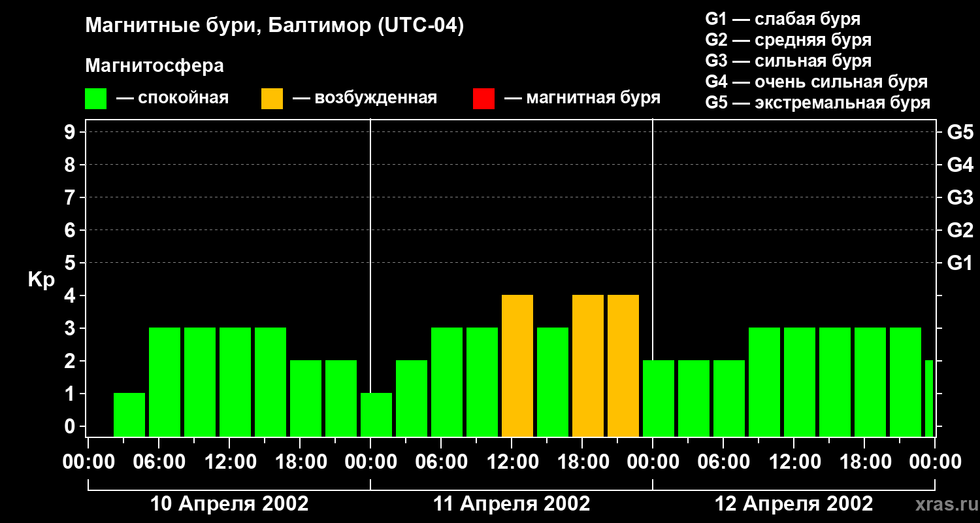Click the '12 Апреля 2002' date label
Image resolution: width=980 pixels, height=523 pixels.
(x=794, y=504)
